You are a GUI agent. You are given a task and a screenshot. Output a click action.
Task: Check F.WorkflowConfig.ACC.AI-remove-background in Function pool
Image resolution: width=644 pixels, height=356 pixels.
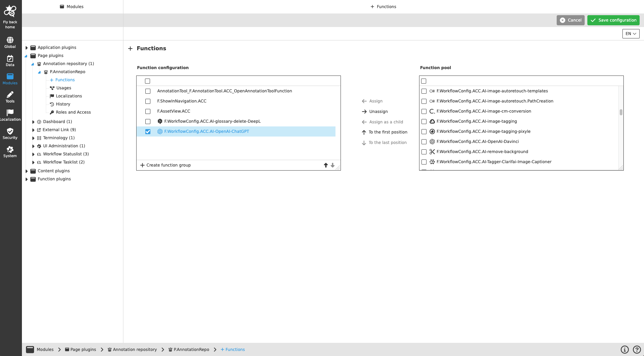coord(424,152)
